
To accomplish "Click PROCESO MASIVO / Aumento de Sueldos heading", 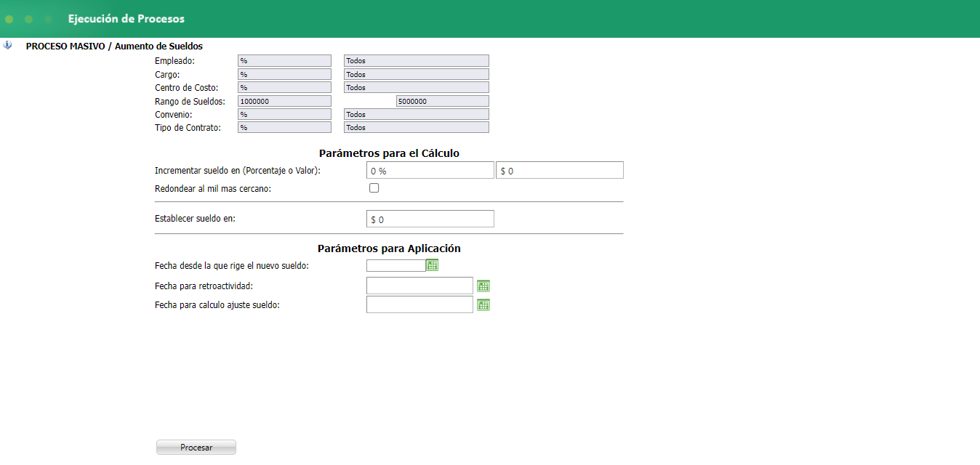I will 114,46.
